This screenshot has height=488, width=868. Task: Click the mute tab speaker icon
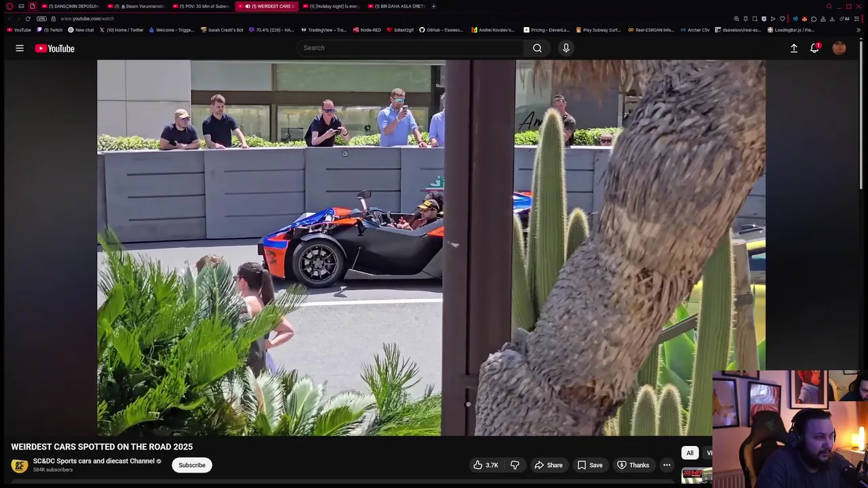point(248,6)
